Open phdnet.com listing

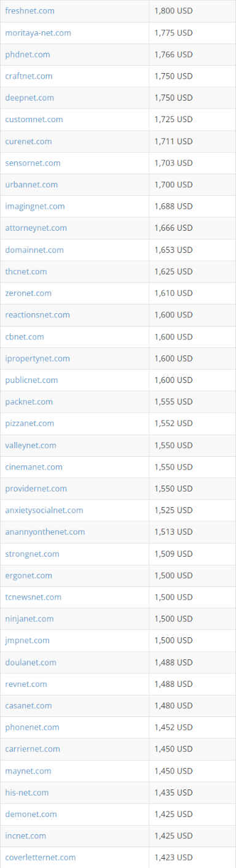click(28, 55)
